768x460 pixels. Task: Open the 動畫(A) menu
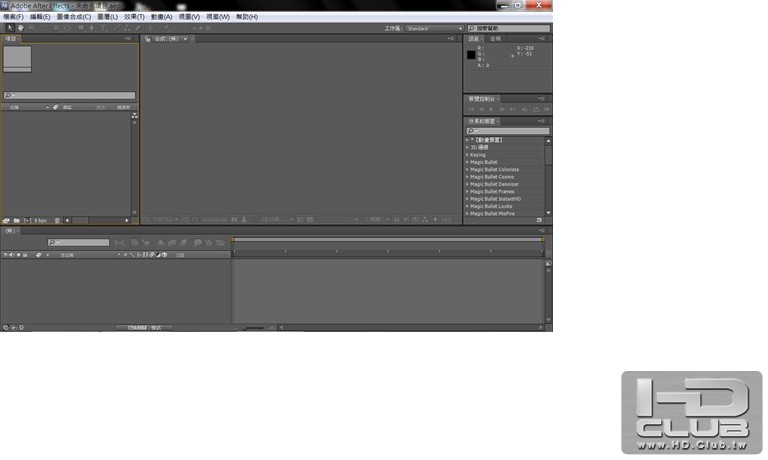click(161, 17)
